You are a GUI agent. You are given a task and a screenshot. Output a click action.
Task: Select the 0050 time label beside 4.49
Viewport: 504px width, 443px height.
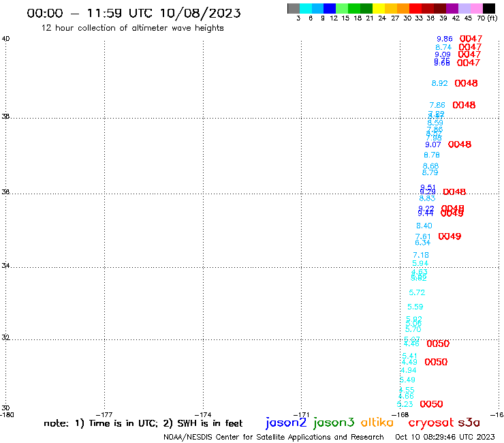coord(436,363)
